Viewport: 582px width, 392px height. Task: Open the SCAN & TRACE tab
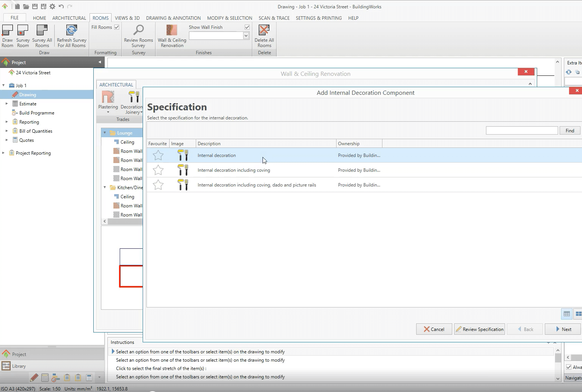point(274,18)
